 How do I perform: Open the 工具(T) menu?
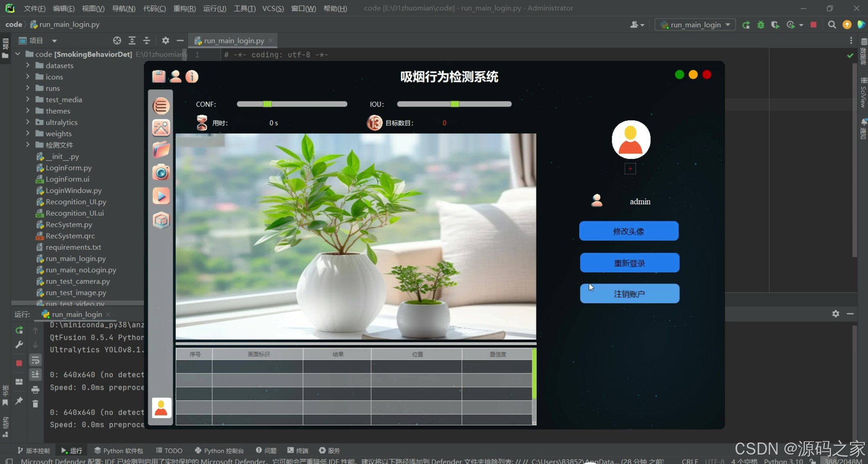coord(244,8)
